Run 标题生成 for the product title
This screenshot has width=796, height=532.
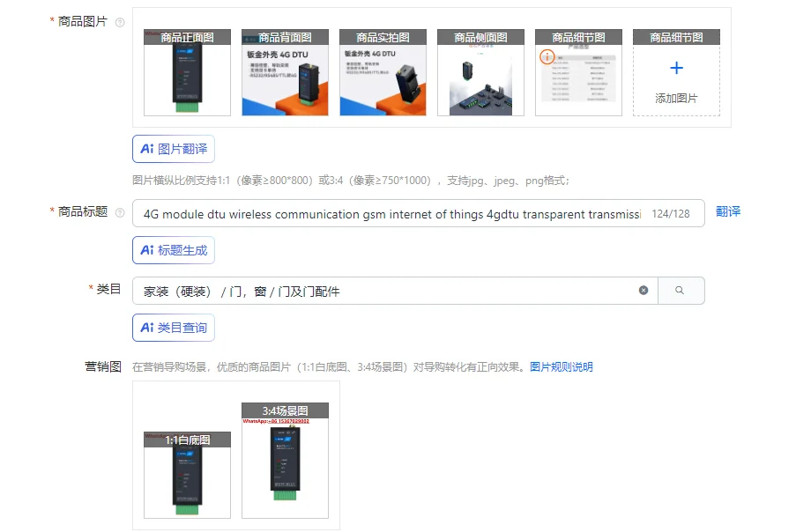(174, 250)
